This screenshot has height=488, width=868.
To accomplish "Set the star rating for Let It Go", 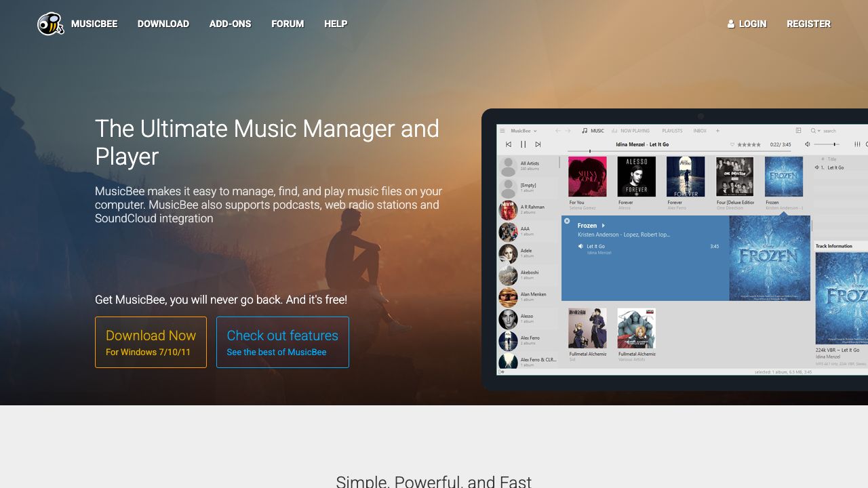I will tap(749, 144).
